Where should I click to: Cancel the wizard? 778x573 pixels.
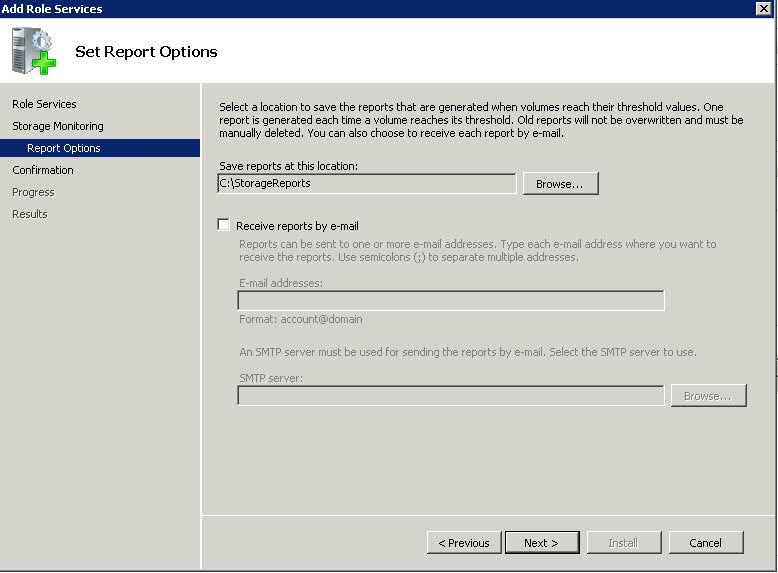pyautogui.click(x=706, y=543)
